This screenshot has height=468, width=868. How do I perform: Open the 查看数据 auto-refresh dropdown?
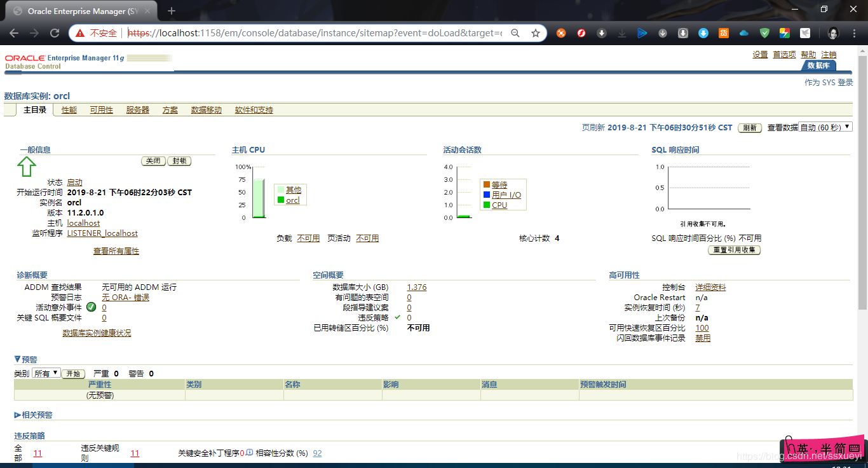(x=825, y=127)
